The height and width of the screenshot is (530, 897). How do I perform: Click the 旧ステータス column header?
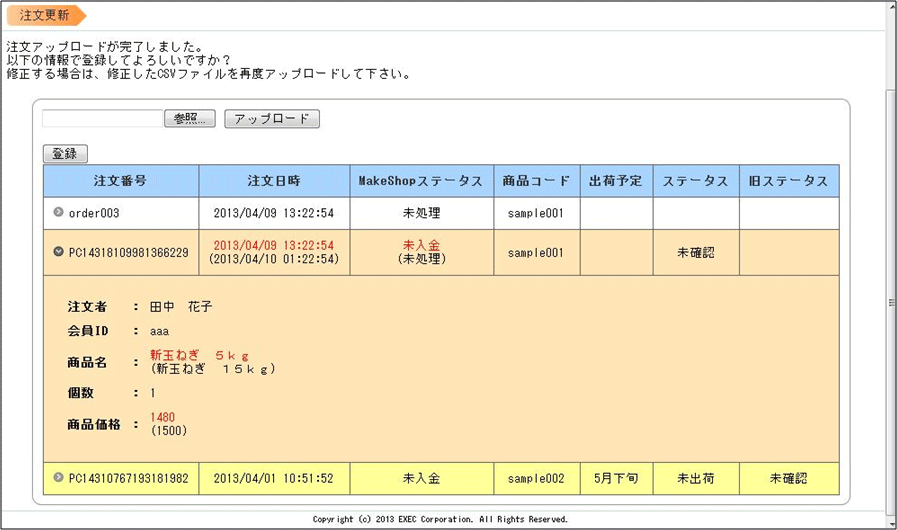click(x=789, y=181)
